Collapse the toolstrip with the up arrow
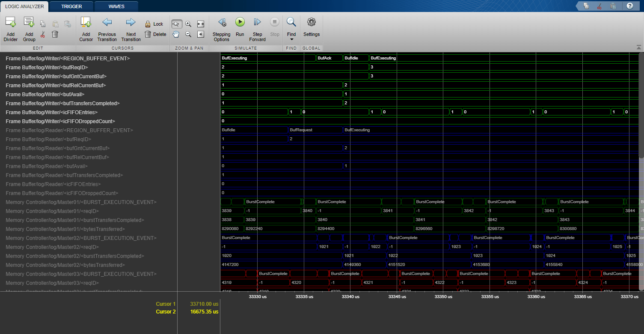The height and width of the screenshot is (334, 644). [639, 47]
